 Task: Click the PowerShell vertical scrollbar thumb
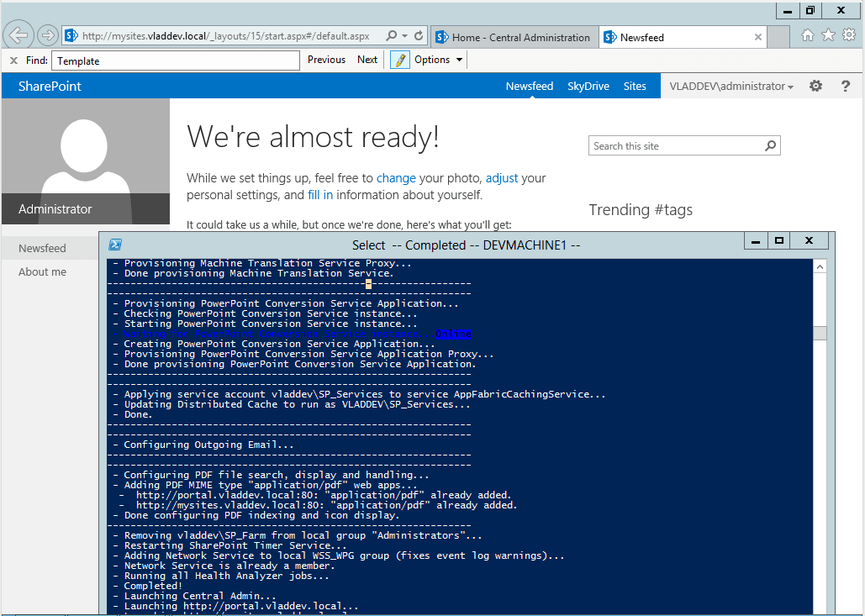pyautogui.click(x=820, y=333)
